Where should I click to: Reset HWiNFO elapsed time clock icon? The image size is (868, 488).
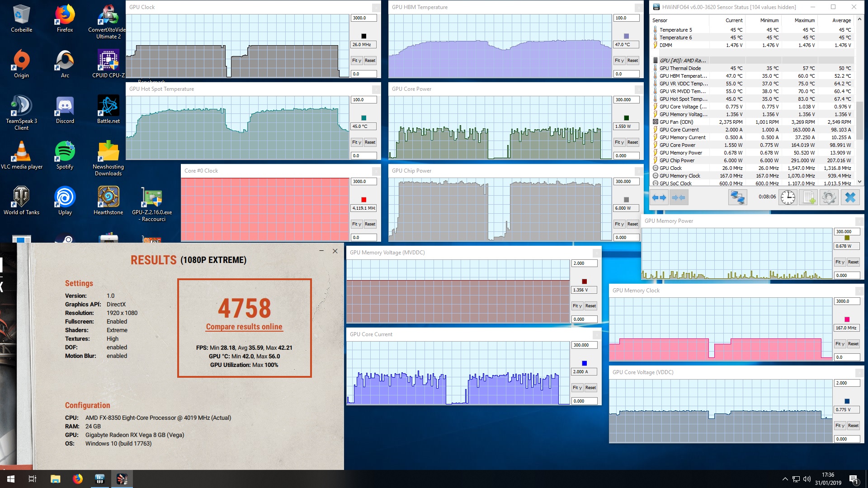pos(788,197)
